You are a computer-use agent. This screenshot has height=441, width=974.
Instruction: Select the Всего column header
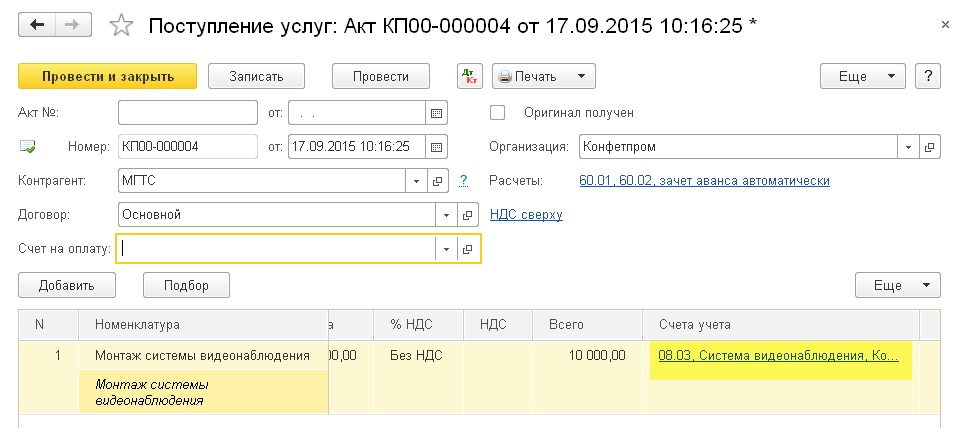click(x=588, y=325)
